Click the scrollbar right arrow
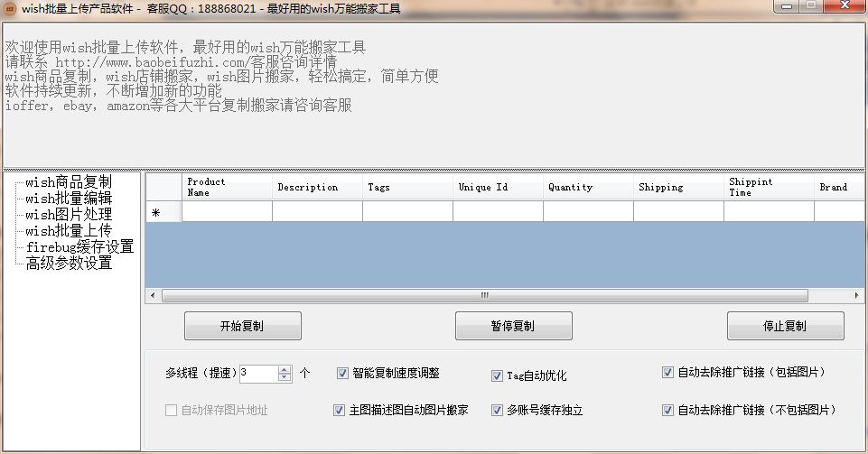The width and height of the screenshot is (868, 454). pos(856,295)
